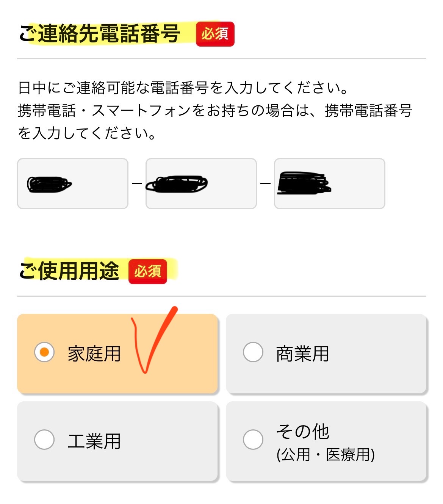Click the (公用・医療用) sublabel text
Viewport: 443px width, 504px height.
click(x=326, y=454)
